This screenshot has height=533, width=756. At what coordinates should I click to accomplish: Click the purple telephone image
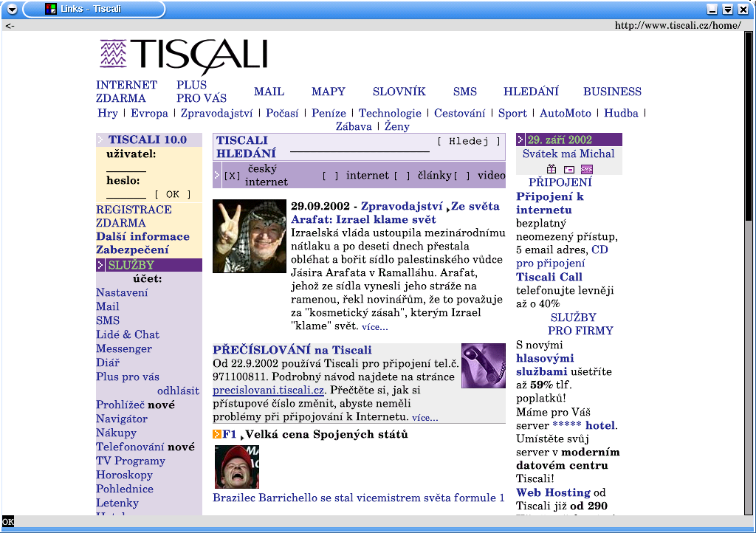click(484, 365)
